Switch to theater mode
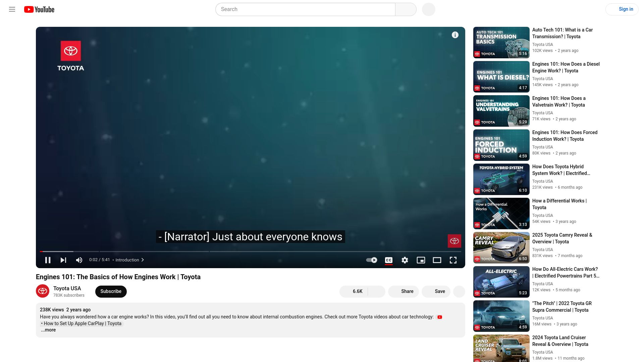Image resolution: width=644 pixels, height=362 pixels. click(x=437, y=260)
